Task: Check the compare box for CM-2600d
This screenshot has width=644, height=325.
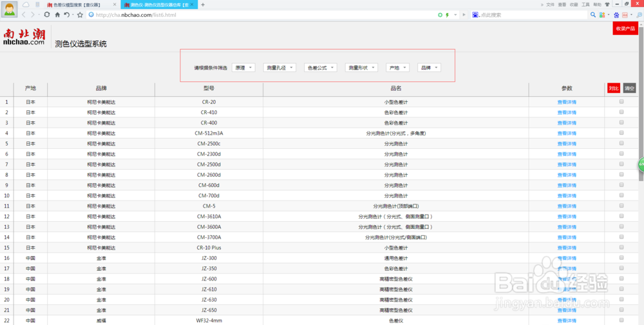Action: (x=621, y=174)
